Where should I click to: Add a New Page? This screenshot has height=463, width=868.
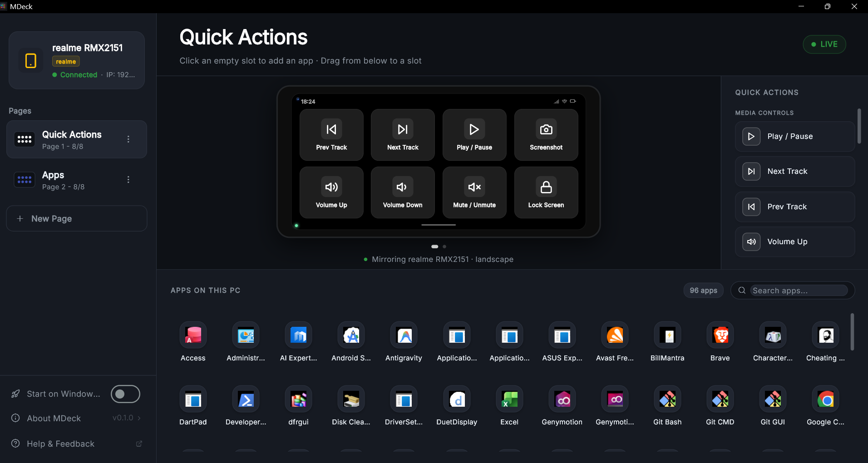(x=77, y=218)
